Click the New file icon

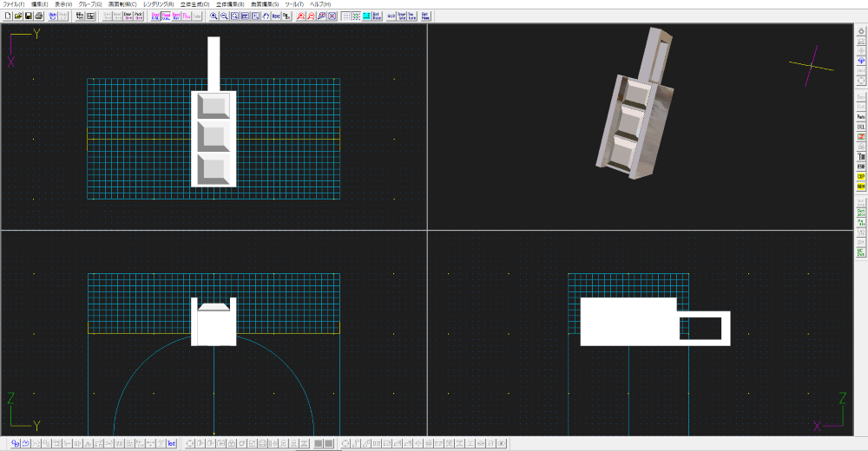pyautogui.click(x=8, y=16)
